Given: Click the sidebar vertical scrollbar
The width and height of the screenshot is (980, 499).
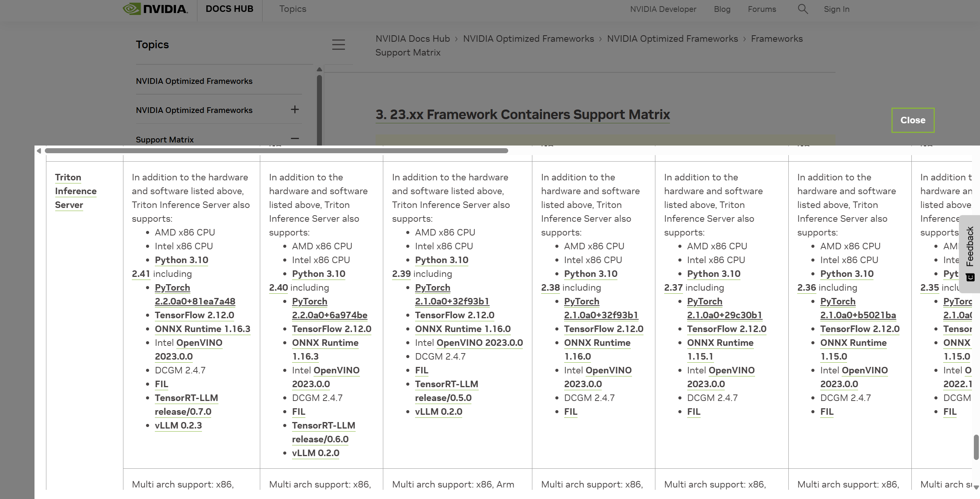Looking at the screenshot, I should tap(319, 111).
